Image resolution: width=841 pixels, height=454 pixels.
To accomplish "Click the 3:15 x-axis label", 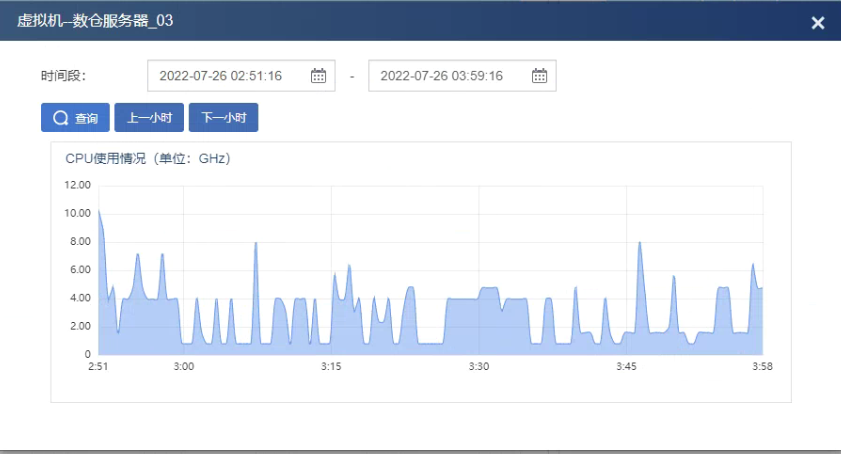I will pyautogui.click(x=331, y=367).
